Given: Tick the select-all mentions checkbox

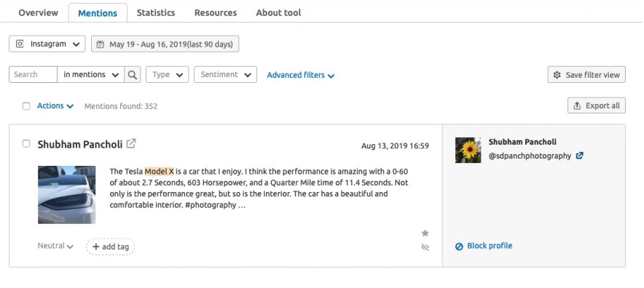Looking at the screenshot, I should (x=26, y=106).
